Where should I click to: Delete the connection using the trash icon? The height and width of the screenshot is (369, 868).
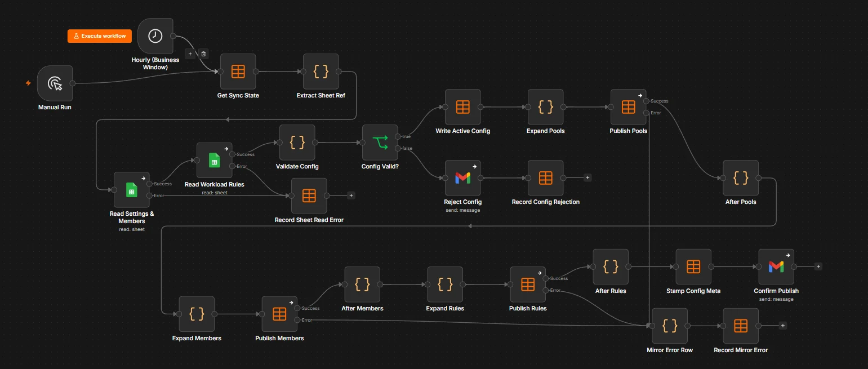click(204, 54)
